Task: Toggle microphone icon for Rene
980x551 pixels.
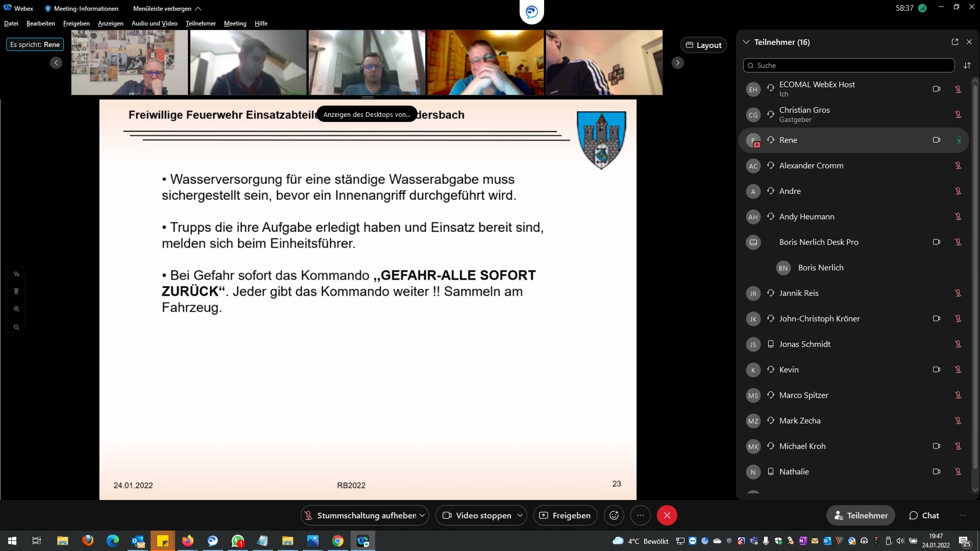Action: (959, 140)
